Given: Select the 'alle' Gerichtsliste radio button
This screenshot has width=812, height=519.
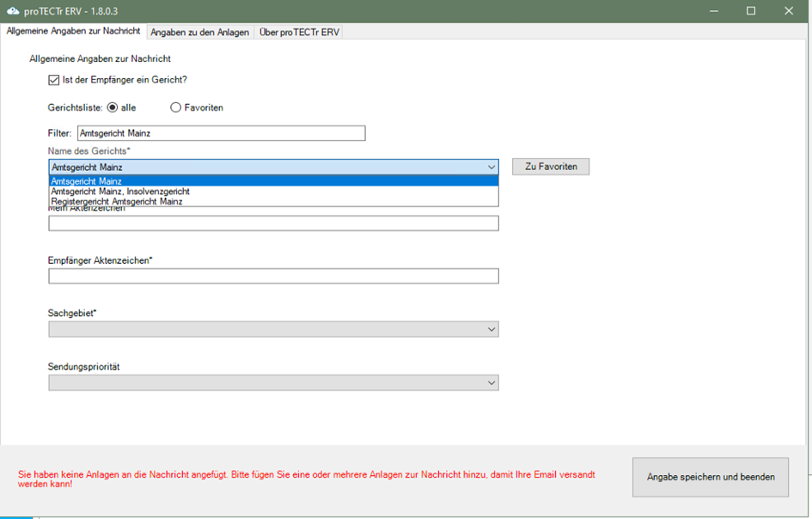Looking at the screenshot, I should tap(113, 107).
